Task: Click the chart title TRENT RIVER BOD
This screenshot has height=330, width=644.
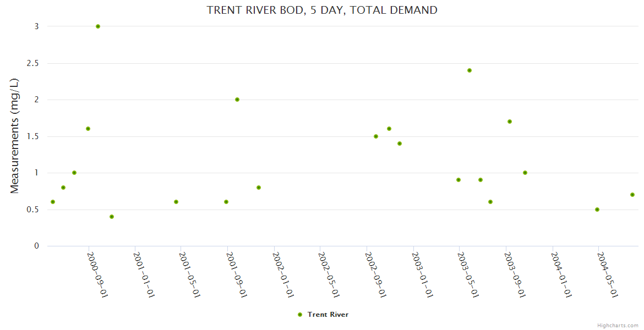Action: pyautogui.click(x=322, y=10)
